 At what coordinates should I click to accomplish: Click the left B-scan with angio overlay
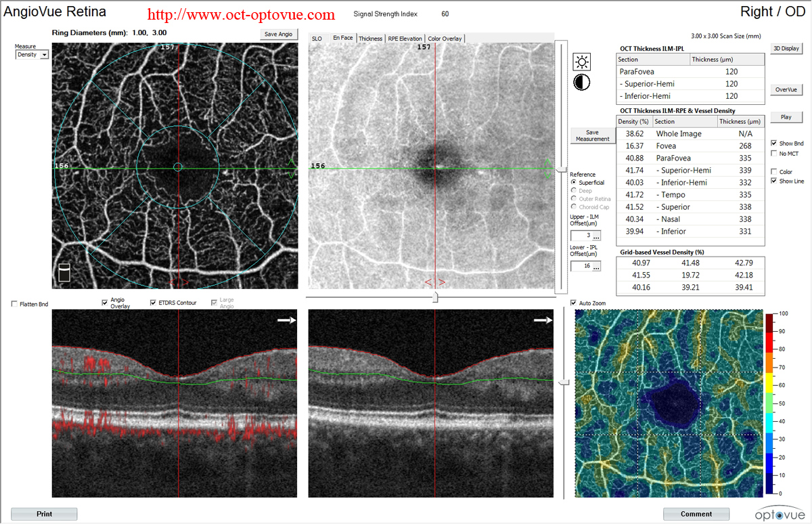pyautogui.click(x=175, y=403)
